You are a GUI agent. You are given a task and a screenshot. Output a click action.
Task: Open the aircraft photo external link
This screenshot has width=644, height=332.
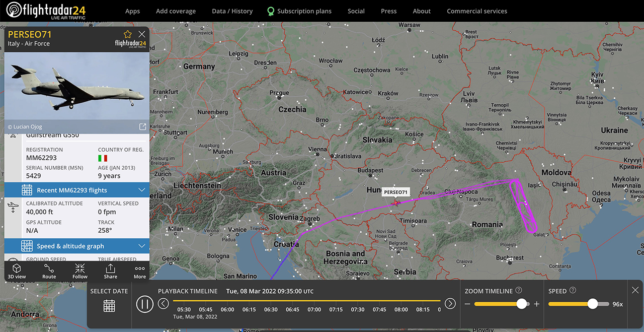tap(142, 126)
